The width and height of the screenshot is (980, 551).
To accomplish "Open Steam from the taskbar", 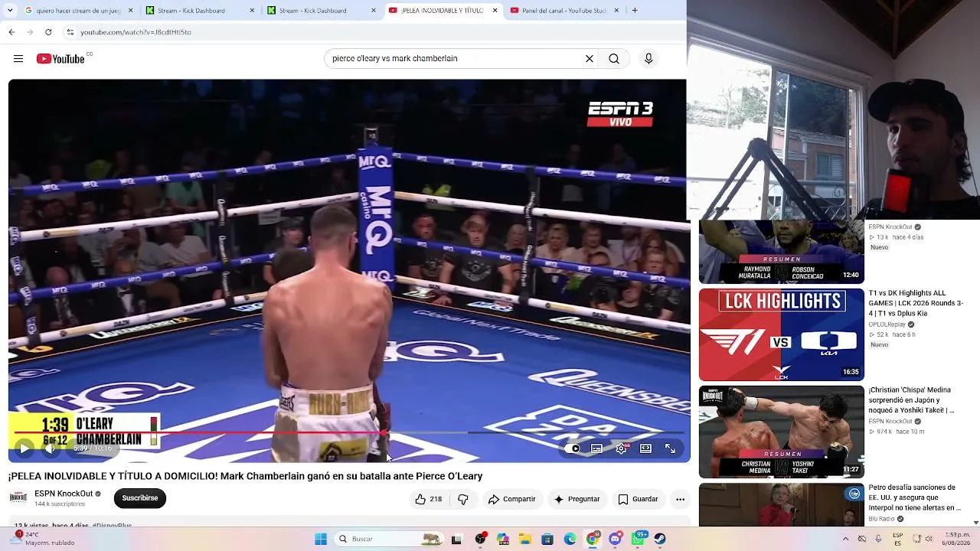I will click(660, 539).
